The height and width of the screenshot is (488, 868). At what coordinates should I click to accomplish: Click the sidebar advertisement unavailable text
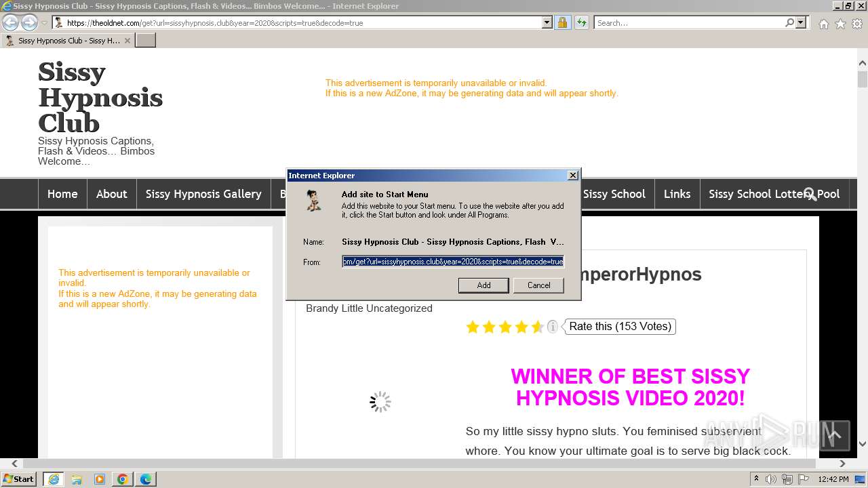(x=159, y=288)
